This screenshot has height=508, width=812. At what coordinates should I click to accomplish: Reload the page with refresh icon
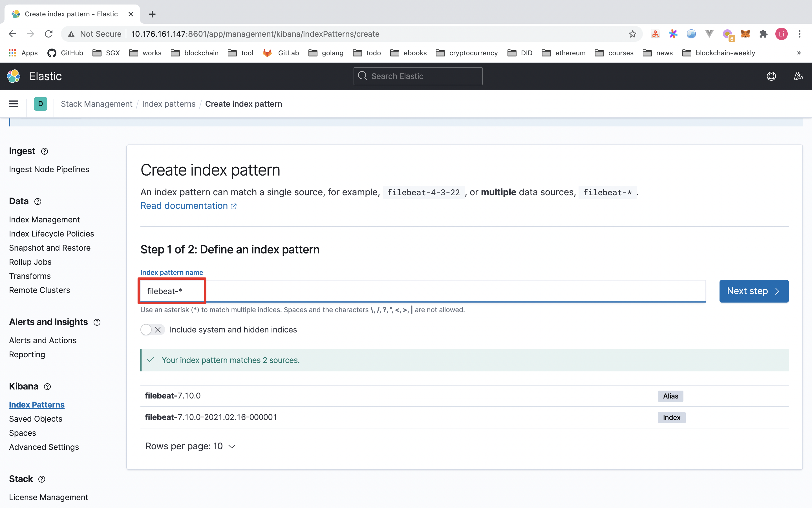tap(49, 34)
